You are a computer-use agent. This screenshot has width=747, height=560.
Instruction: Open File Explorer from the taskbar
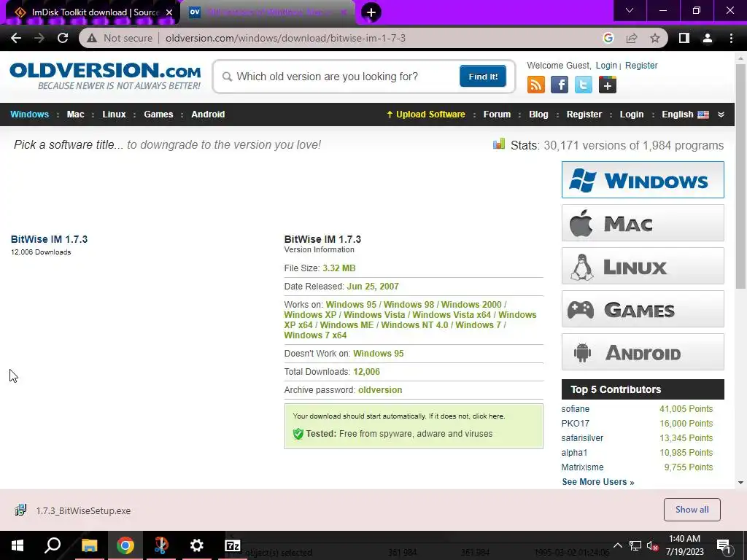(x=89, y=545)
